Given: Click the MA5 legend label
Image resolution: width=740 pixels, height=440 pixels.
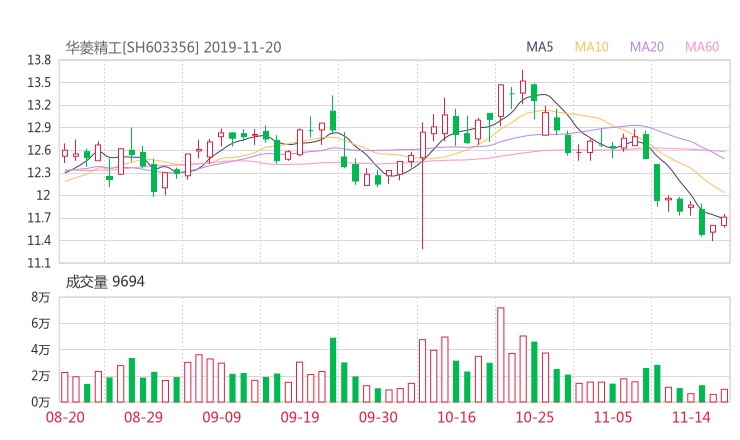Looking at the screenshot, I should pyautogui.click(x=539, y=47).
